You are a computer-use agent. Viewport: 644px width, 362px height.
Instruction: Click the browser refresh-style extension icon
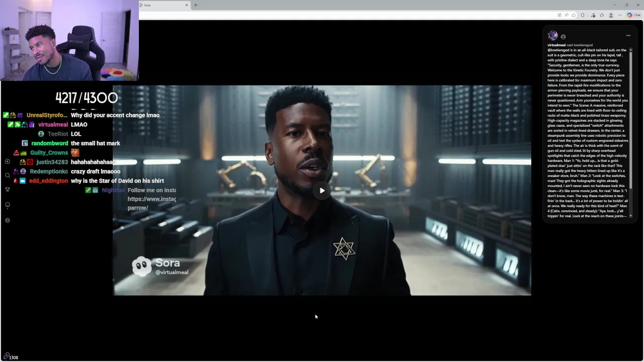[x=583, y=15]
